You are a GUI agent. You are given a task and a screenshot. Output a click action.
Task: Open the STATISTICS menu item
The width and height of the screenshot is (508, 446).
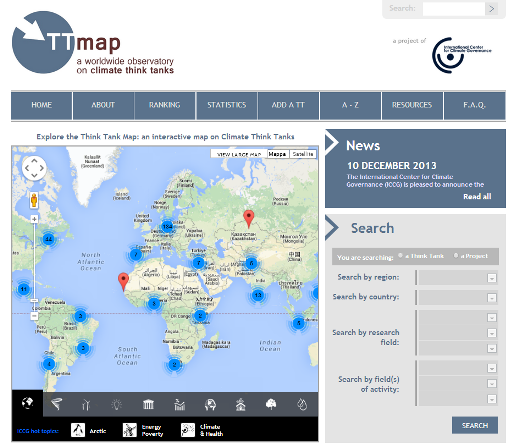point(227,105)
